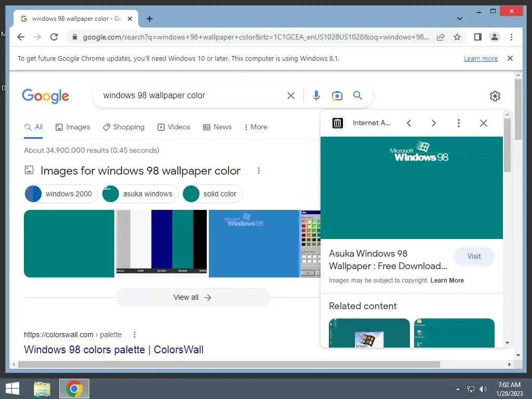This screenshot has width=532, height=399.
Task: Click the preview panel scrollbar thumb
Action: [507, 145]
